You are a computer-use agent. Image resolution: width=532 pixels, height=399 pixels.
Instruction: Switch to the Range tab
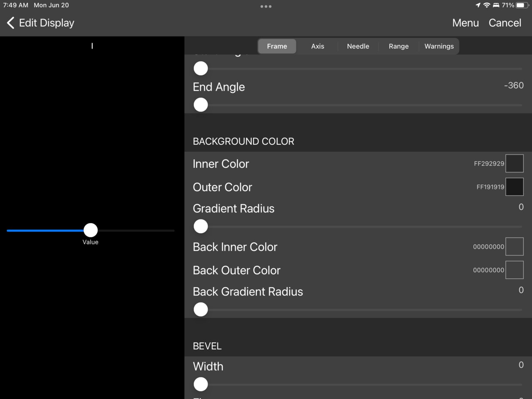pyautogui.click(x=399, y=46)
